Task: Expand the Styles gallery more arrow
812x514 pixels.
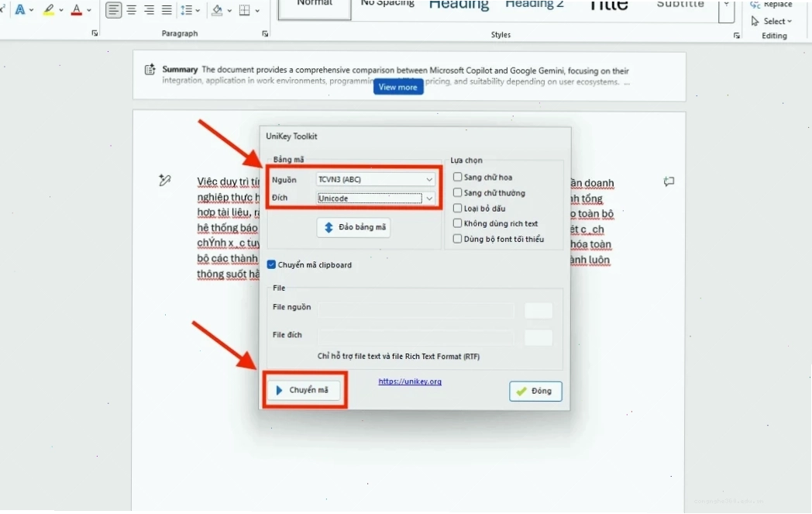Action: (727, 10)
